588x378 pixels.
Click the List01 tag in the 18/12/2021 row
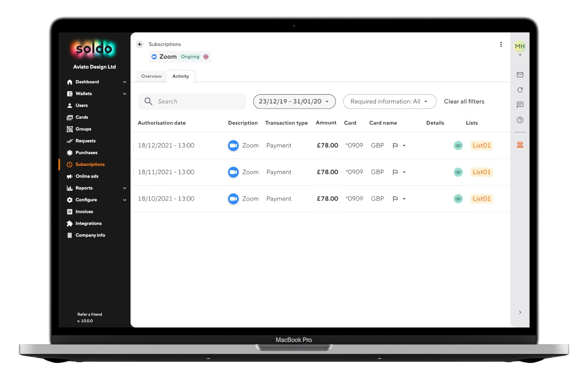(x=481, y=145)
